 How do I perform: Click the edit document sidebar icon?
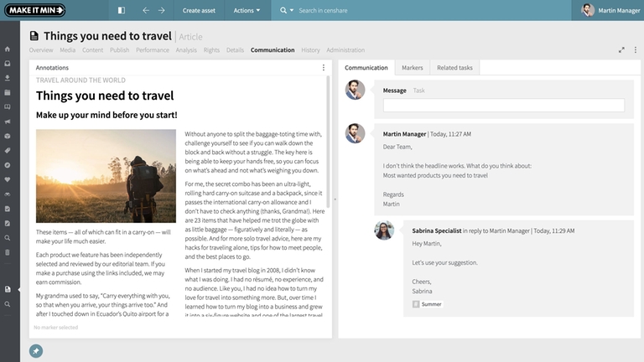pos(8,223)
